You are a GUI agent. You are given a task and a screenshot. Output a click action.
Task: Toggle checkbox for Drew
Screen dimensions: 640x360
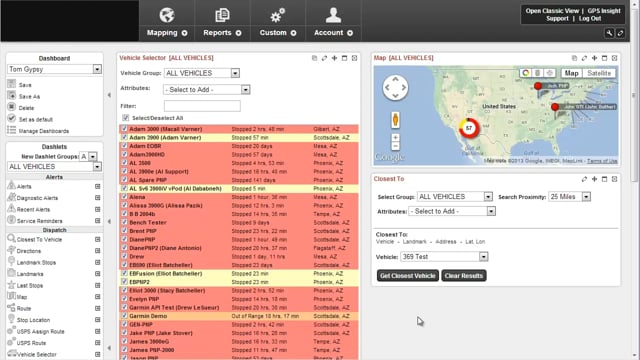click(124, 257)
